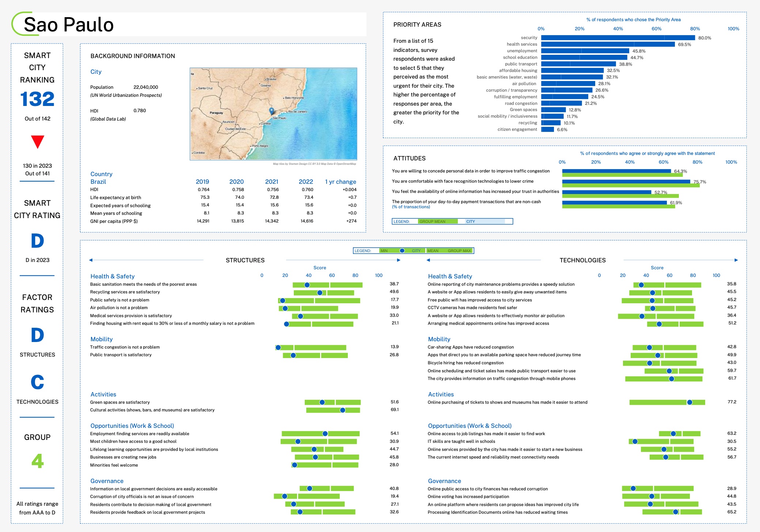Collapse the Activities section under STRUCTURES
Image resolution: width=760 pixels, height=532 pixels.
coord(103,394)
